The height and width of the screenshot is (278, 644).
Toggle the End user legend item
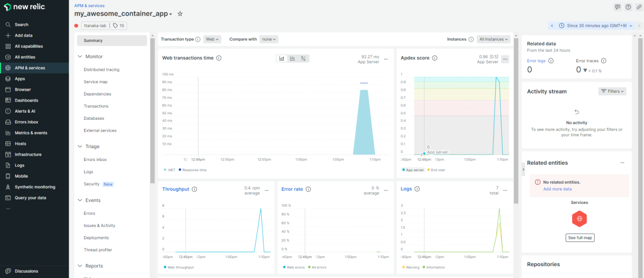(x=436, y=170)
